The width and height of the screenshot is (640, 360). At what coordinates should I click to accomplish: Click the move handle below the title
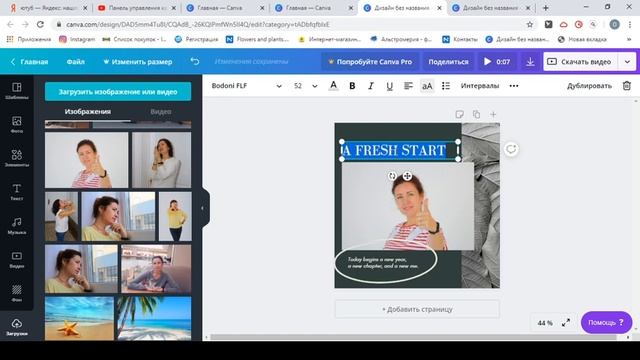[407, 176]
